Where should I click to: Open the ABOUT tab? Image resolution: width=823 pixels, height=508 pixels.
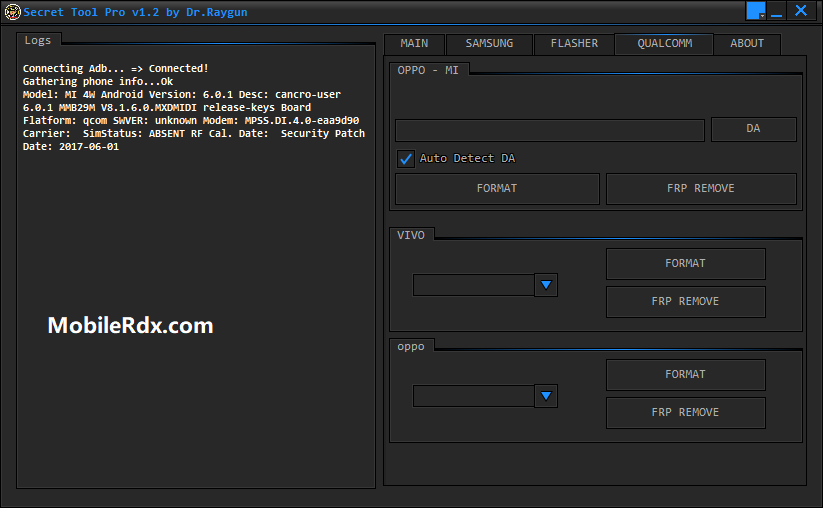coord(747,44)
